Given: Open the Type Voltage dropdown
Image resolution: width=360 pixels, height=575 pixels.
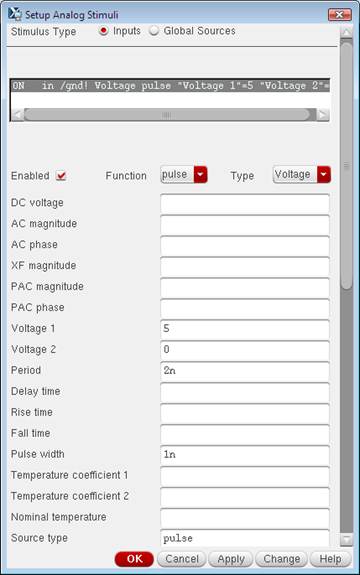Looking at the screenshot, I should (302, 175).
